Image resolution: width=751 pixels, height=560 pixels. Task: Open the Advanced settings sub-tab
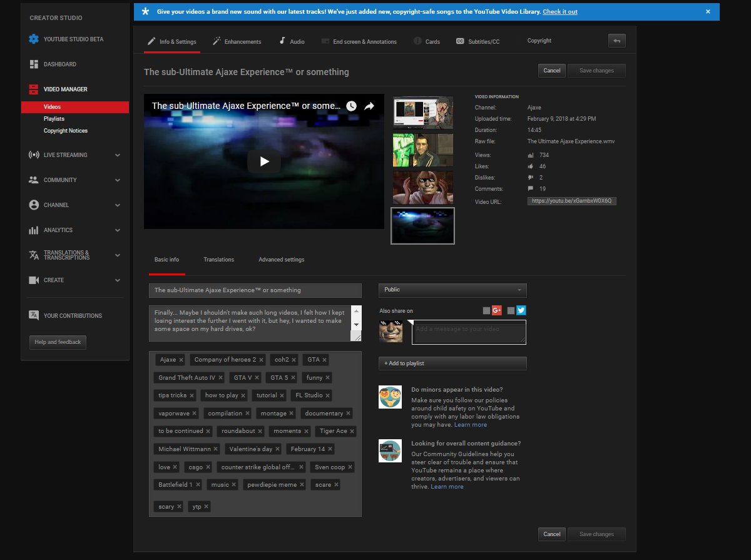(282, 260)
